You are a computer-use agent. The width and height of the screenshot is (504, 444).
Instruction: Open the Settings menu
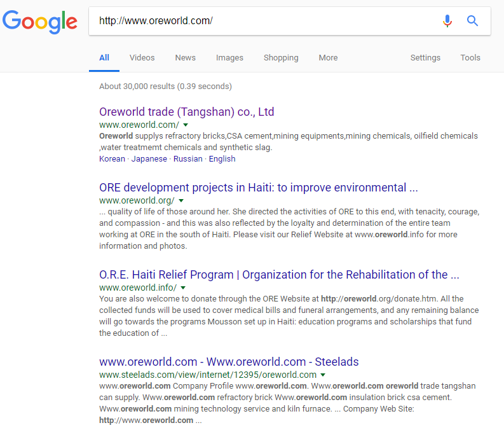[425, 58]
